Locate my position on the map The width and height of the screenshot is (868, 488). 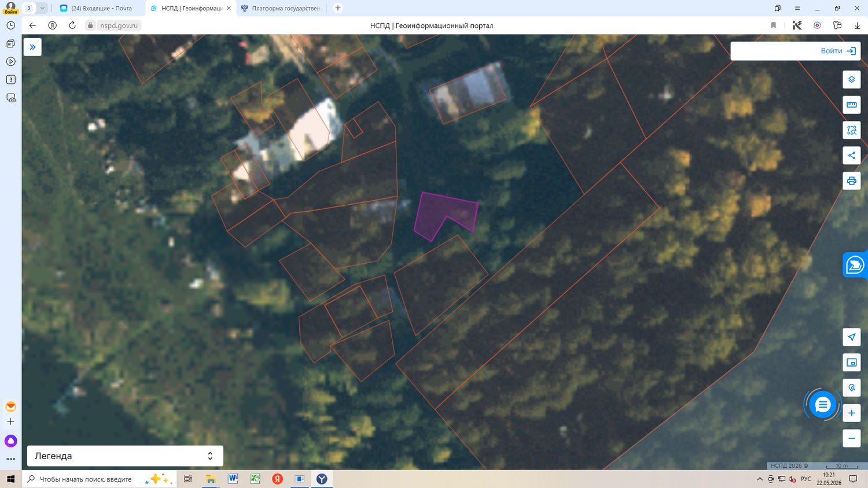851,337
